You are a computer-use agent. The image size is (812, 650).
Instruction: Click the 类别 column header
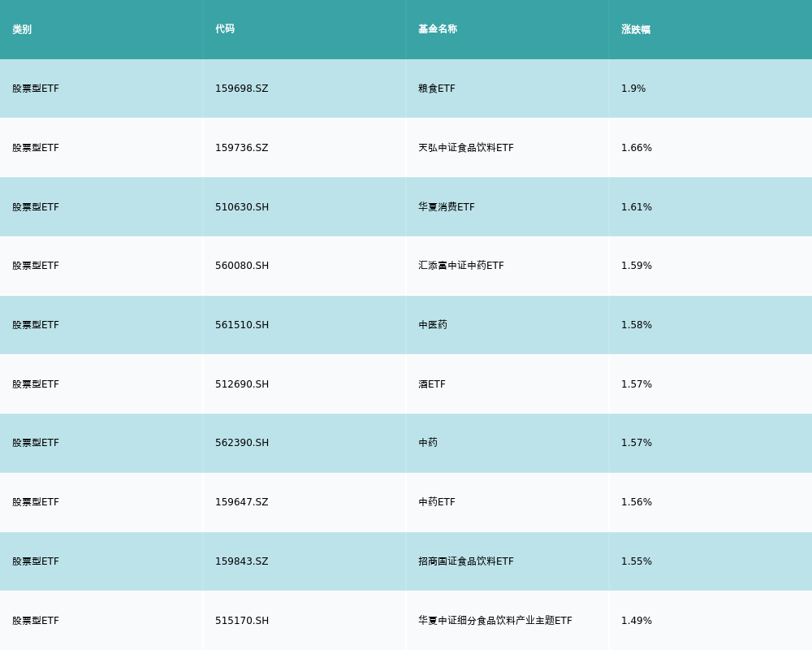[x=22, y=29]
